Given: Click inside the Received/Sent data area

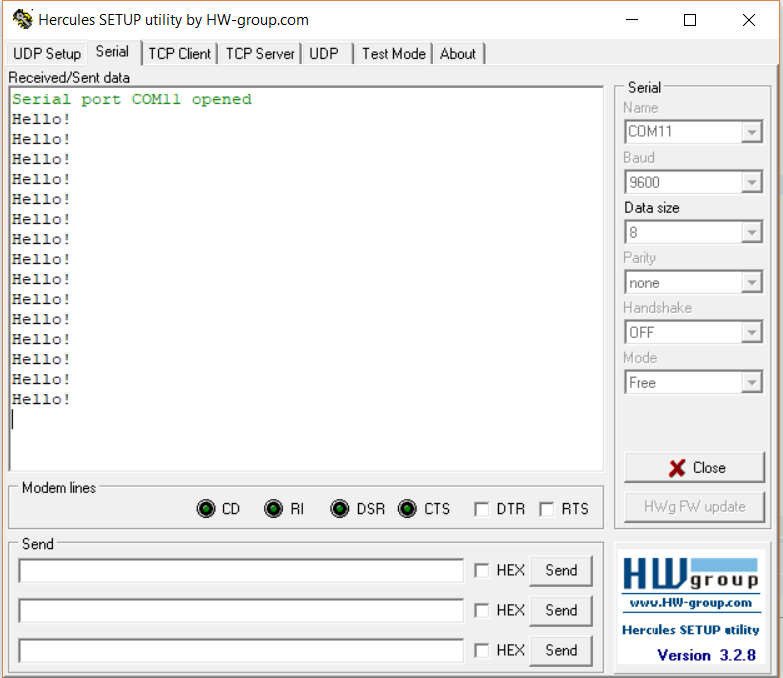Looking at the screenshot, I should coord(306,279).
